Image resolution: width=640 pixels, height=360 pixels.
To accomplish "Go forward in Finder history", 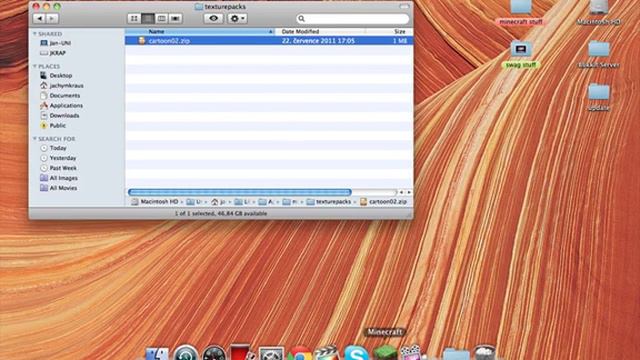I will click(52, 18).
